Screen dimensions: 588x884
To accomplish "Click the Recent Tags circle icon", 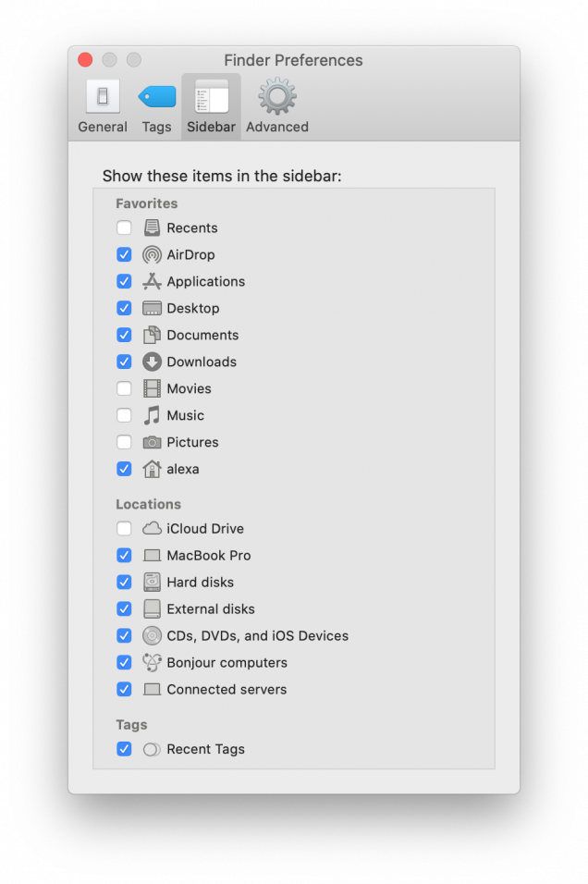I will [x=150, y=749].
